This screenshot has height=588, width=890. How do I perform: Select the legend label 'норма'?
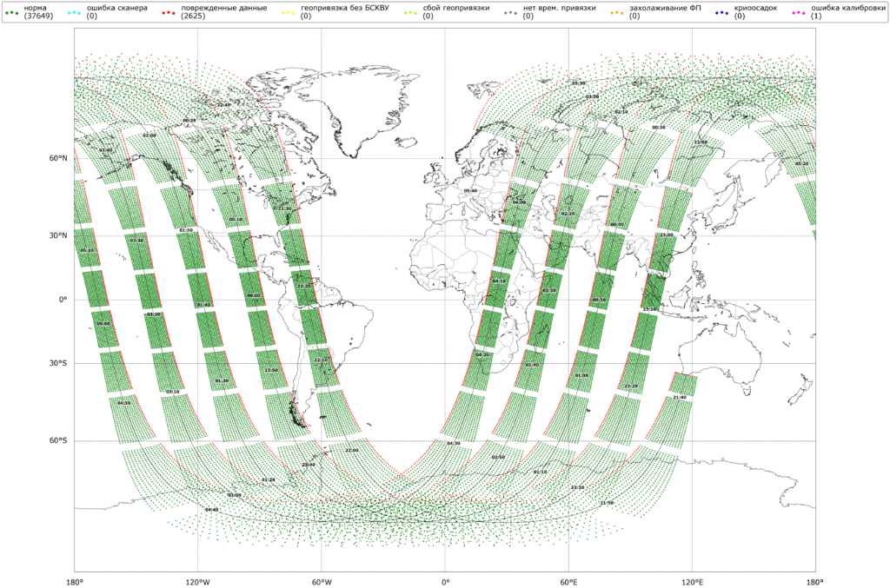click(x=35, y=8)
